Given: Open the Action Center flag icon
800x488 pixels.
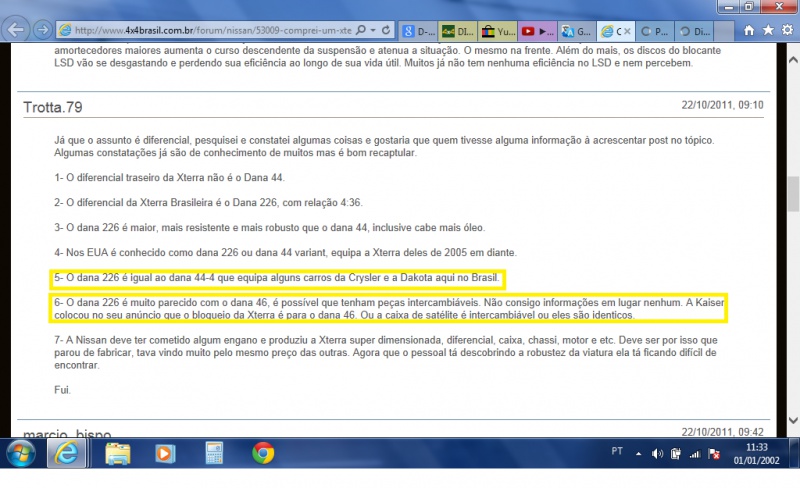Looking at the screenshot, I should click(x=714, y=454).
